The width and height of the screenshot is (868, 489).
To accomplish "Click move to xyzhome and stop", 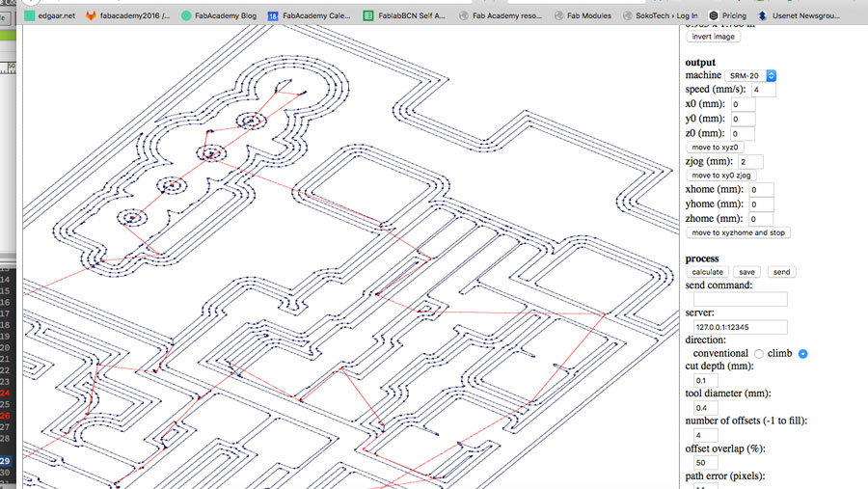I will [x=738, y=232].
